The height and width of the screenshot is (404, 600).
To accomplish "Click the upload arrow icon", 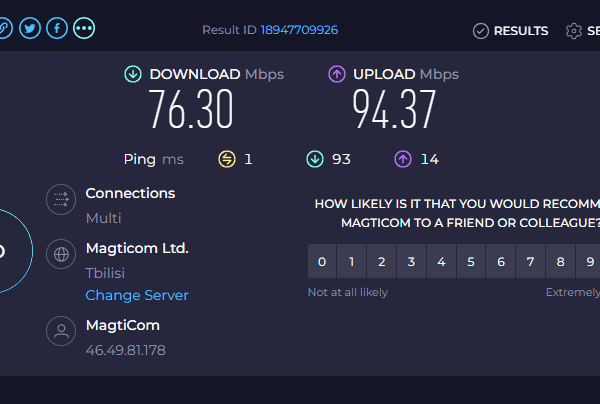I will 337,74.
